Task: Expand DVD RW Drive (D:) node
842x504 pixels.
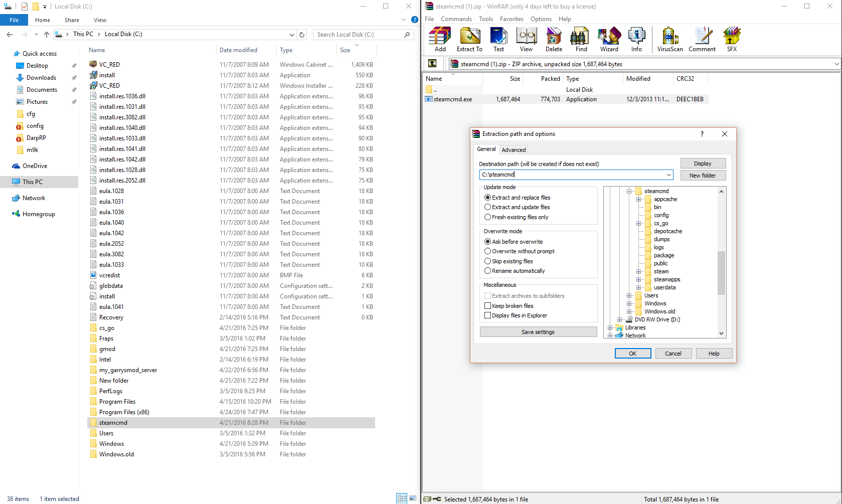Action: (x=619, y=319)
